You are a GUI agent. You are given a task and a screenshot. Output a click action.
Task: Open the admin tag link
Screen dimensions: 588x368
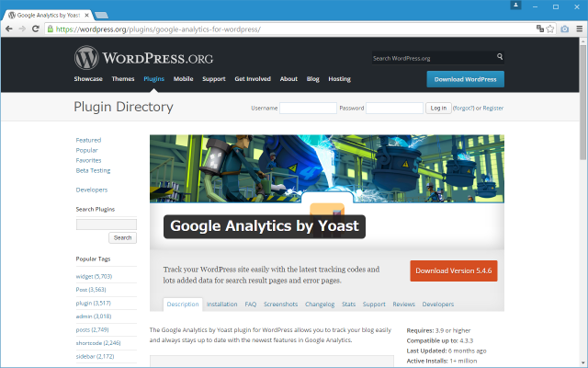click(x=94, y=316)
